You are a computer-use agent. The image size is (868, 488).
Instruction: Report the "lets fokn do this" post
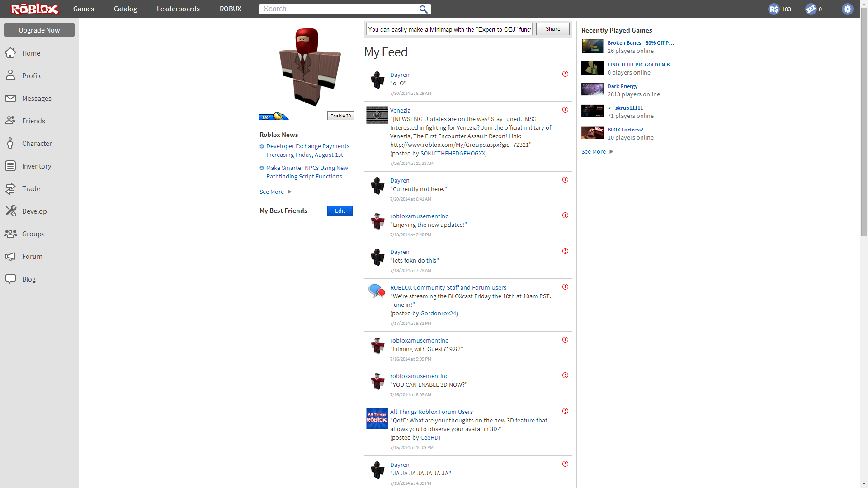coord(565,251)
